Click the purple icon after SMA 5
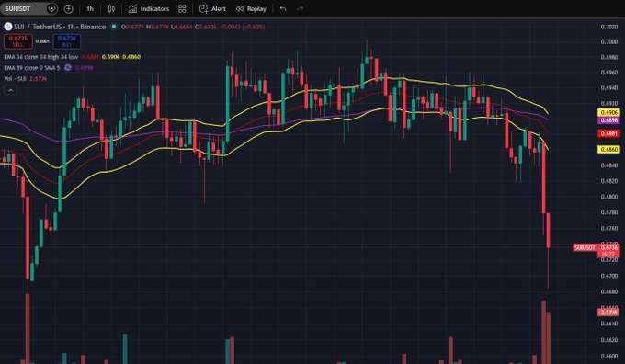This screenshot has height=364, width=625. 68,68
